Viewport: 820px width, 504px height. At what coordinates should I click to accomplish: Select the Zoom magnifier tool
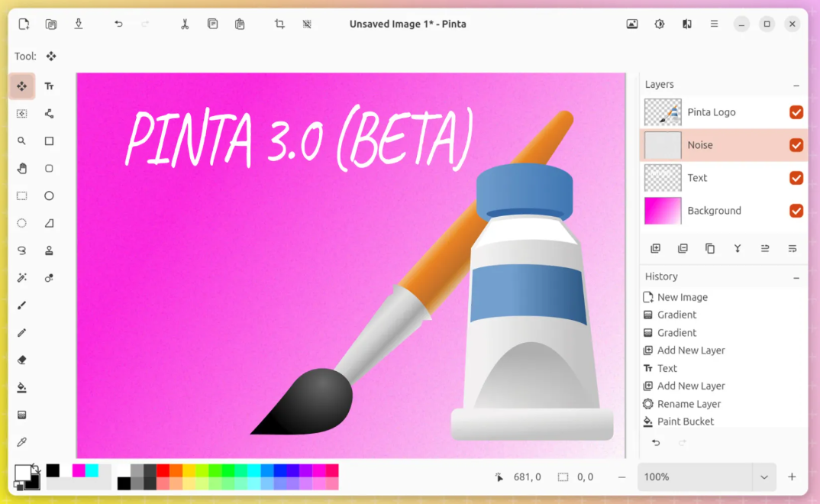point(21,141)
